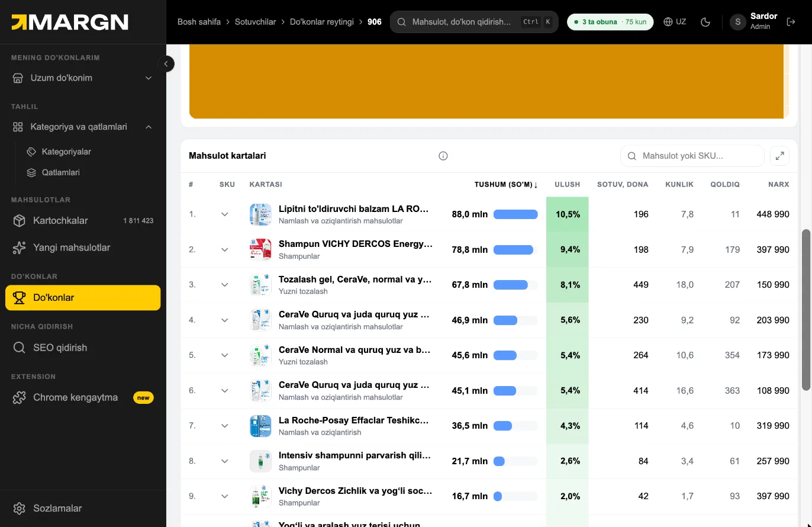The width and height of the screenshot is (812, 527).
Task: Expand SKU row for Tozalash gel, CeraVe
Action: pos(225,285)
